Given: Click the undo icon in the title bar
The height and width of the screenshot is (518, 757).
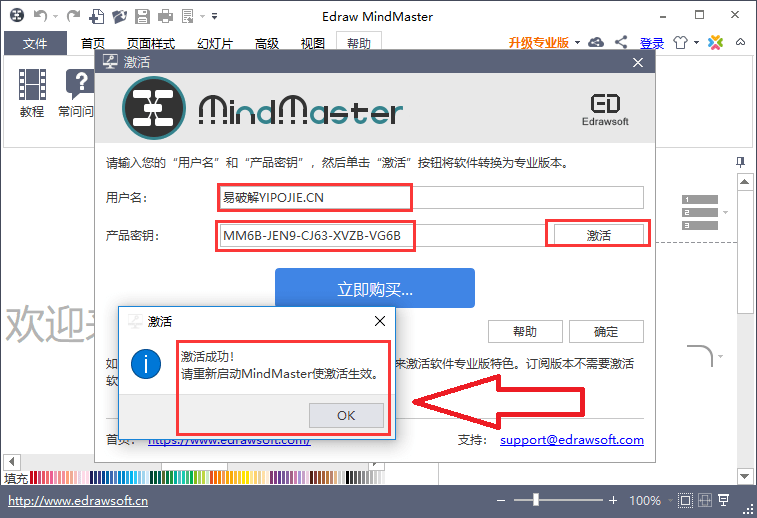Looking at the screenshot, I should pyautogui.click(x=41, y=16).
